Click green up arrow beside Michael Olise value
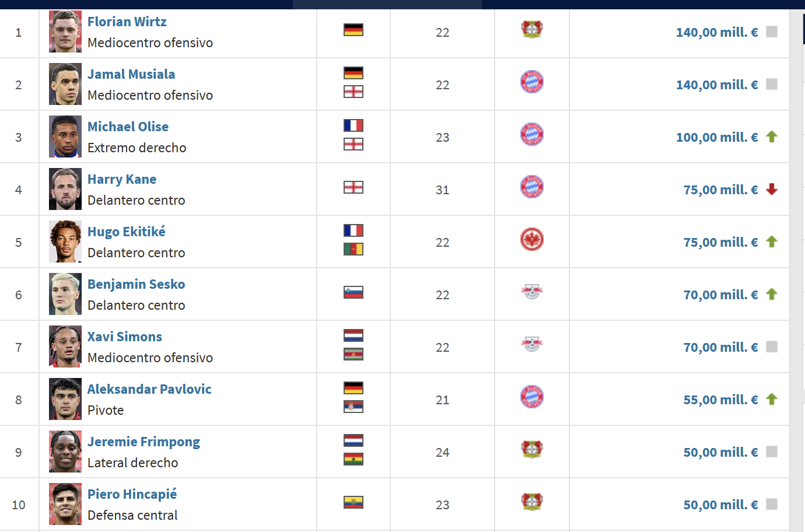The width and height of the screenshot is (805, 532). coord(771,137)
